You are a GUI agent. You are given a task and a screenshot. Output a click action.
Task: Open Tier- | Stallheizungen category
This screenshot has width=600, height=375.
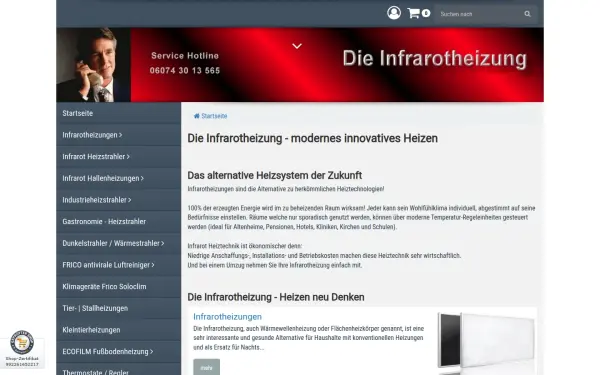click(119, 308)
